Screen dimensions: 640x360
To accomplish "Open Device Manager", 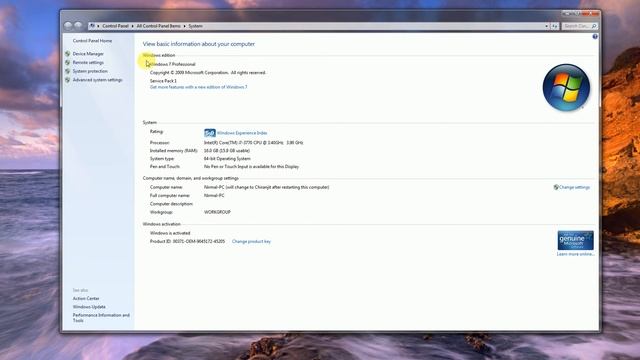I will click(x=88, y=54).
